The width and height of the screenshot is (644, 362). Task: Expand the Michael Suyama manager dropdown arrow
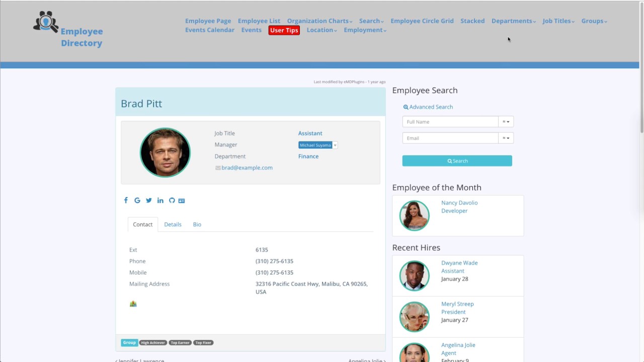tap(335, 145)
